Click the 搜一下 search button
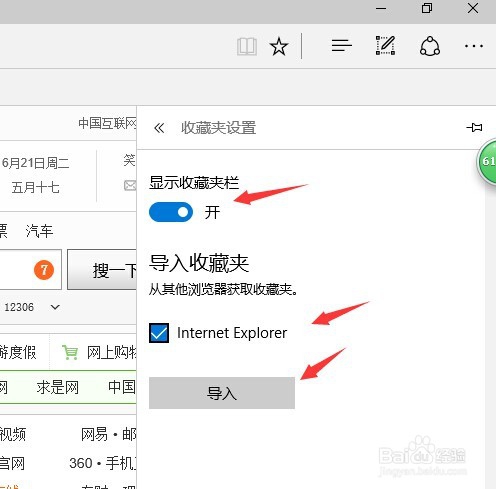 point(102,270)
